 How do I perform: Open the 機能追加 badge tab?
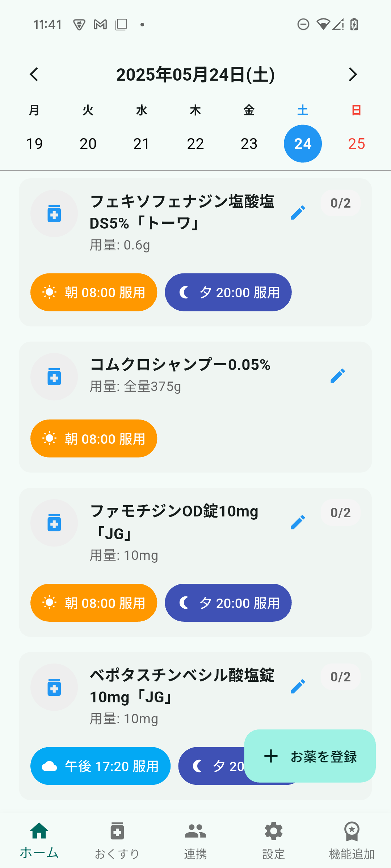[x=352, y=840]
